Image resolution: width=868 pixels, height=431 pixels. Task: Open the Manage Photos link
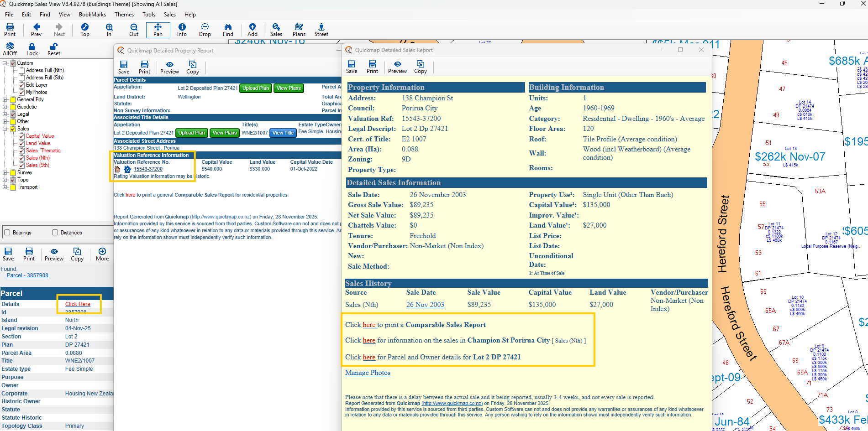click(x=368, y=373)
